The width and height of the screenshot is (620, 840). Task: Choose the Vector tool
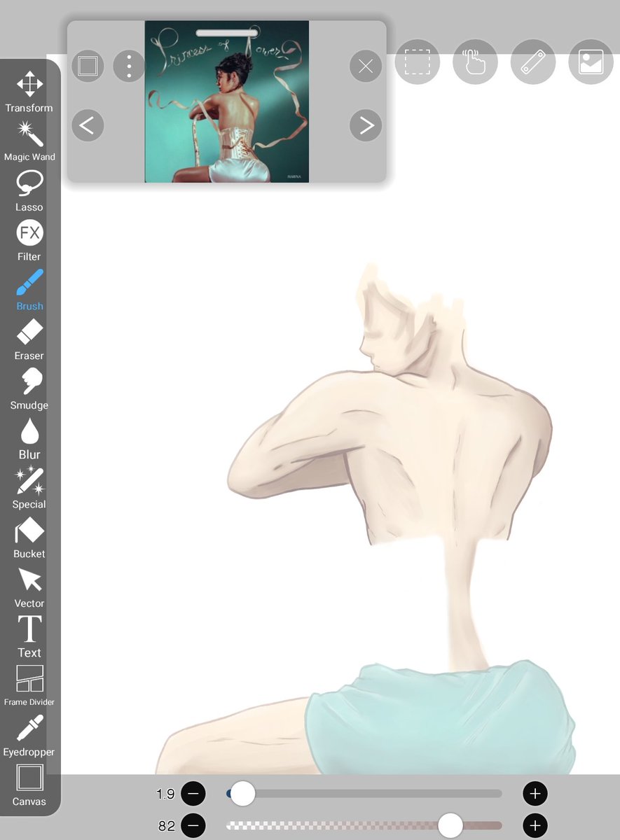[29, 580]
